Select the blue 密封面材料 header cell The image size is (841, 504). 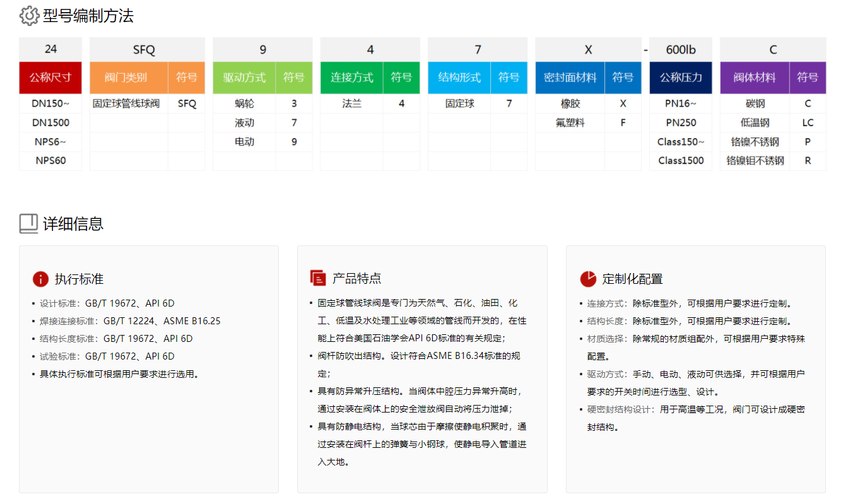(x=570, y=78)
